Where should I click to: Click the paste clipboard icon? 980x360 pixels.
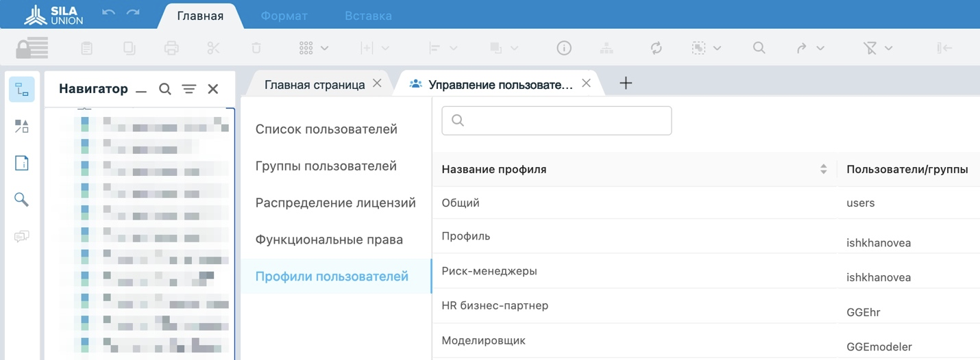pyautogui.click(x=86, y=48)
